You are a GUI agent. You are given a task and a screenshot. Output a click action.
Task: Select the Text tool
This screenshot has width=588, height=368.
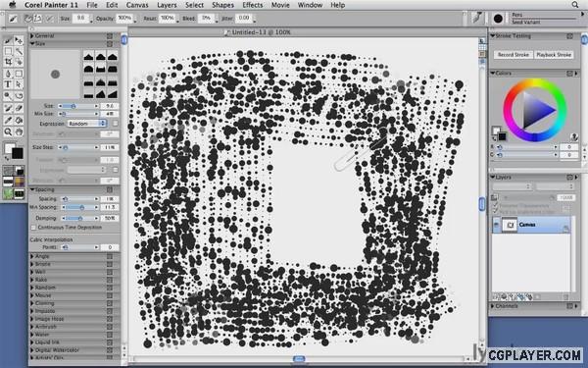click(8, 84)
